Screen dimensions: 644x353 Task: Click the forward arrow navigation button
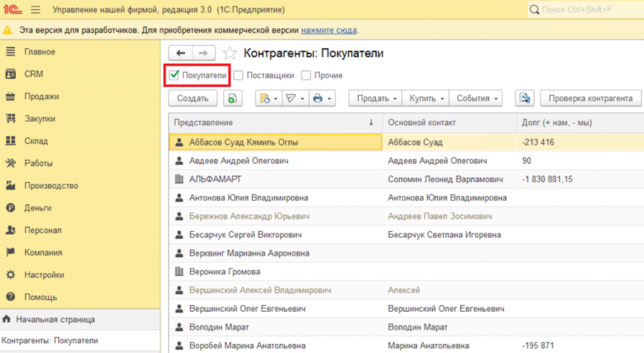[x=203, y=53]
